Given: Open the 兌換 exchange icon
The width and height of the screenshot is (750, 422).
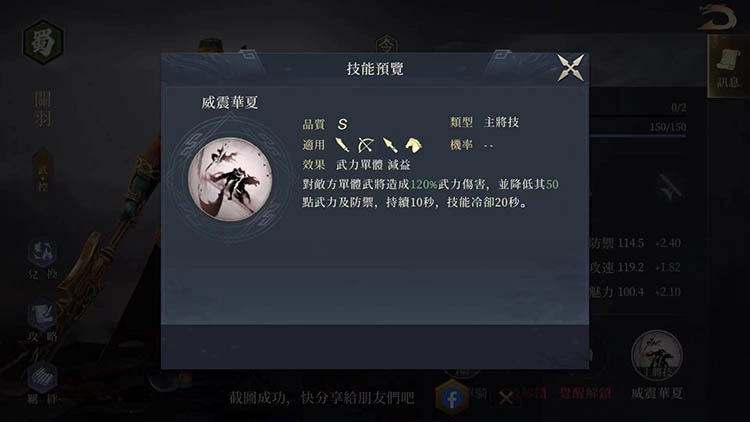Looking at the screenshot, I should [43, 259].
